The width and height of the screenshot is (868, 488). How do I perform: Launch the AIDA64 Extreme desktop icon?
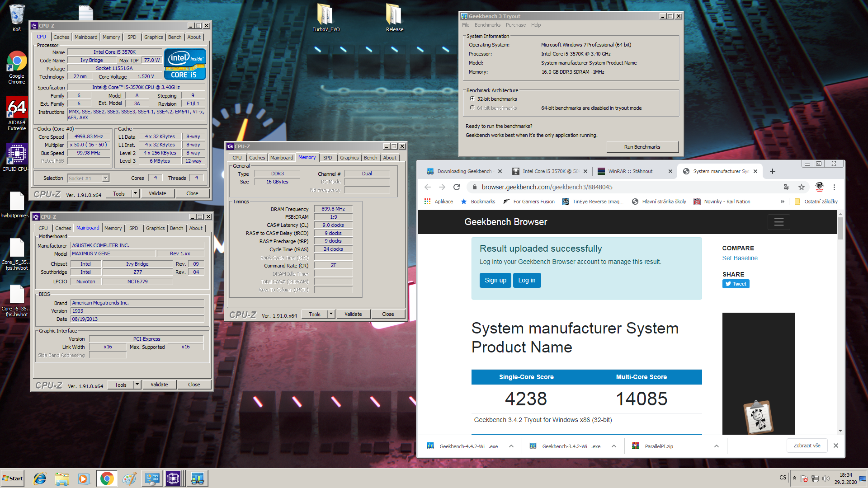(17, 114)
